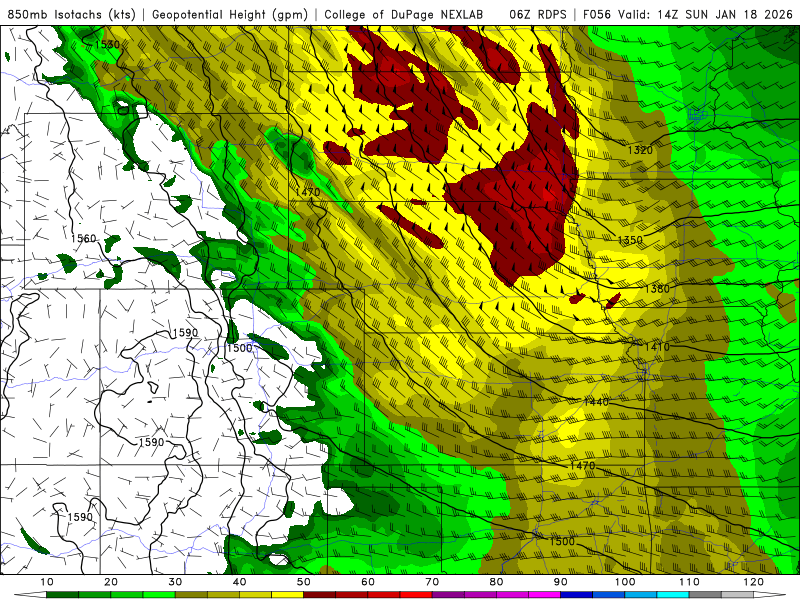Image resolution: width=800 pixels, height=600 pixels.
Task: Click the "Geopotential Height (gpm)" title text
Action: 230,14
